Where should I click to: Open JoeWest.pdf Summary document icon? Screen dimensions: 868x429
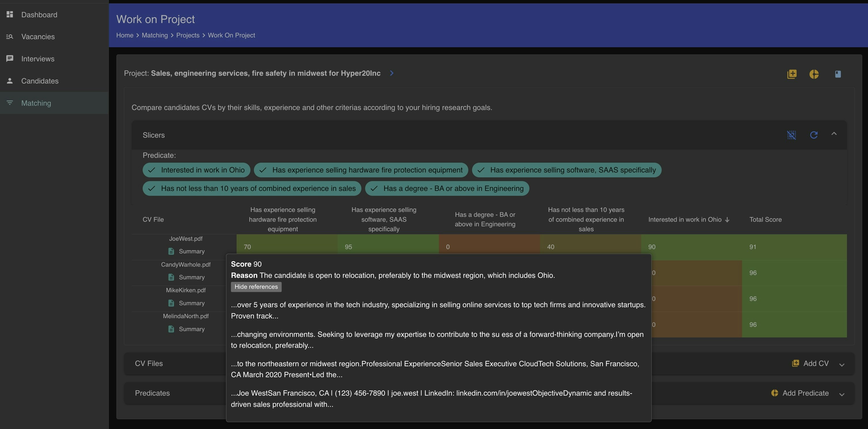171,251
